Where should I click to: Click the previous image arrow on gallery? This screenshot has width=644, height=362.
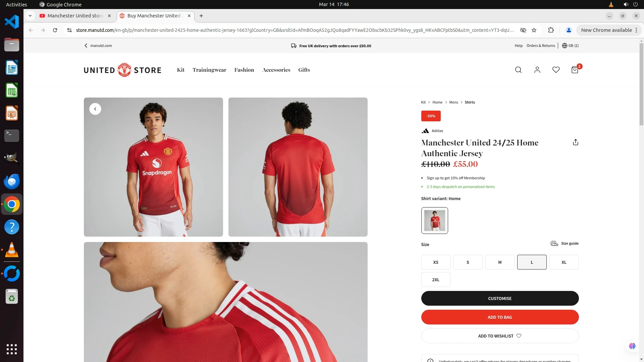click(95, 109)
